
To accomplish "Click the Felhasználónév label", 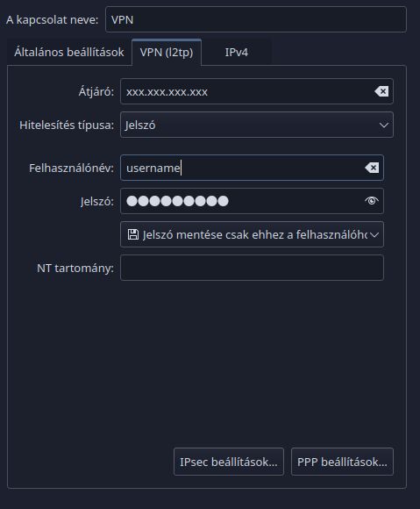I will [71, 168].
